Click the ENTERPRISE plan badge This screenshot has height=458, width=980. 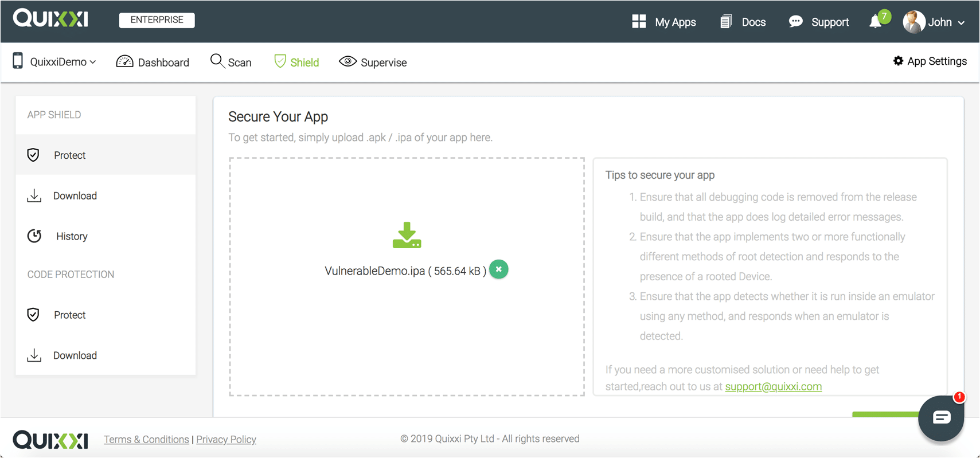(x=157, y=20)
